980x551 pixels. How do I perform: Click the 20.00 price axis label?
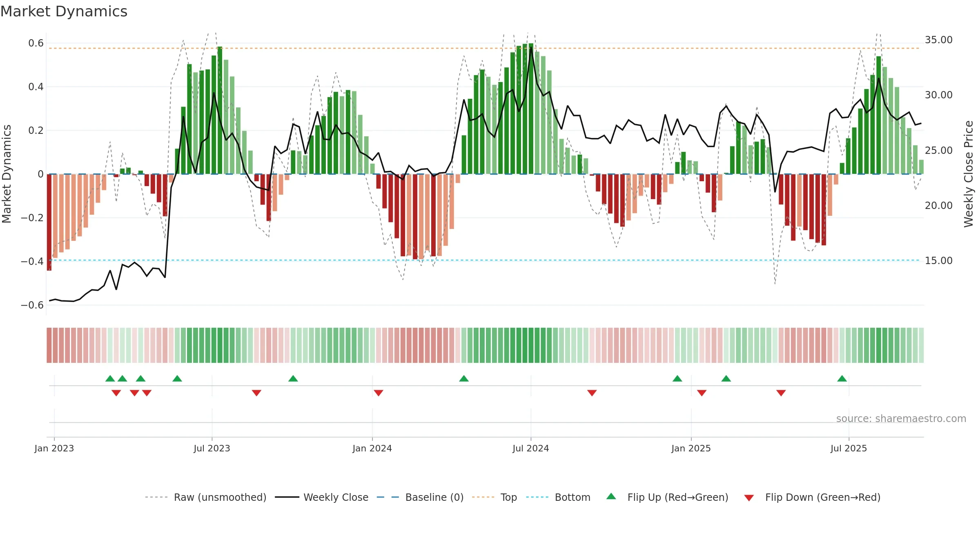(939, 205)
